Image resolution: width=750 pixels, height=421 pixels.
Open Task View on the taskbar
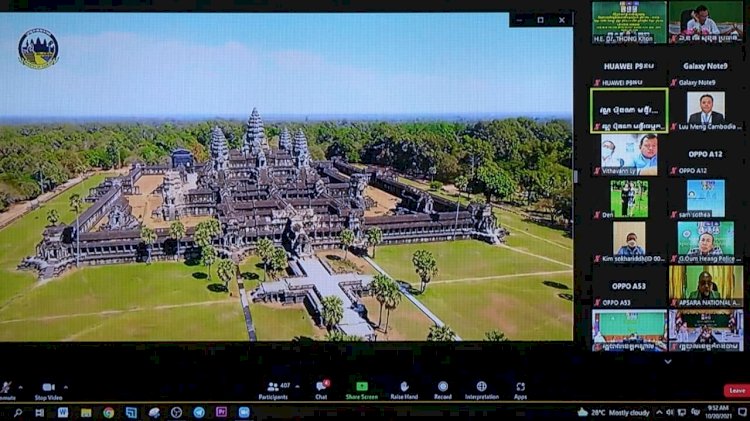pyautogui.click(x=40, y=412)
